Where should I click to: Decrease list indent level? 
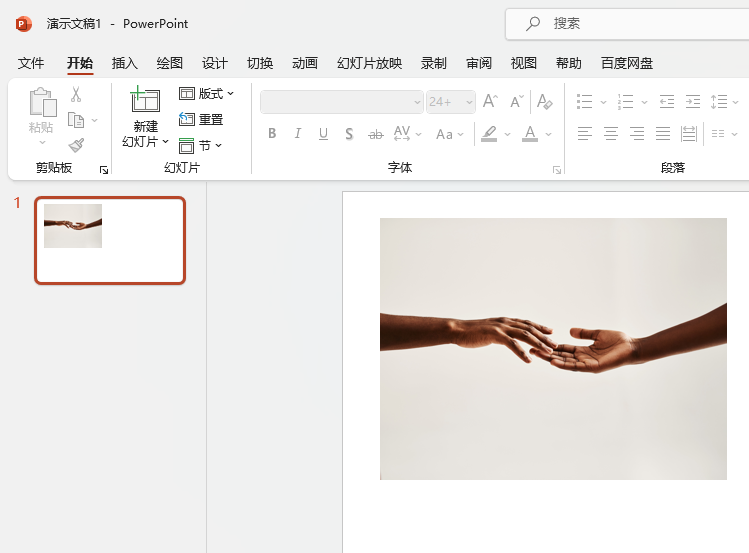666,102
